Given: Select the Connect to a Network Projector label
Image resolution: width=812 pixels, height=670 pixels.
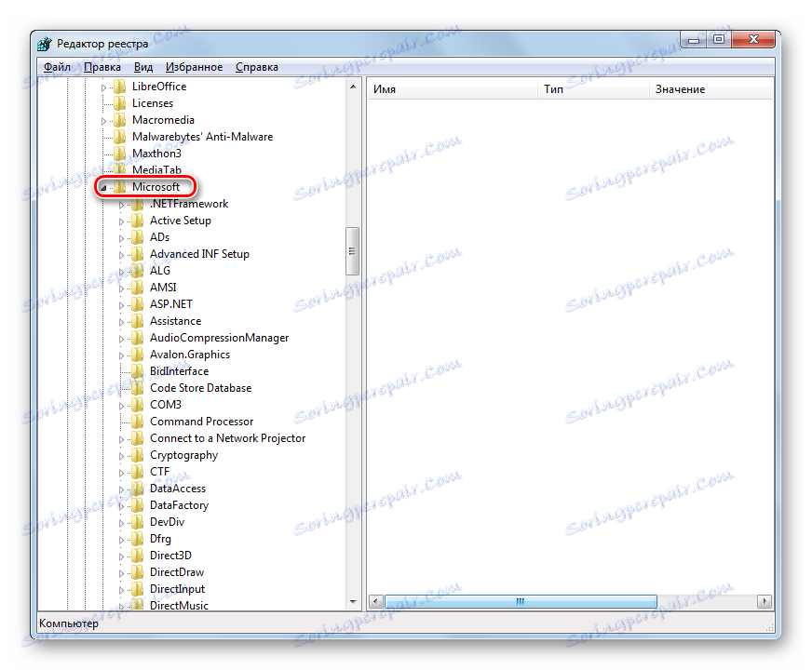Looking at the screenshot, I should click(x=227, y=438).
